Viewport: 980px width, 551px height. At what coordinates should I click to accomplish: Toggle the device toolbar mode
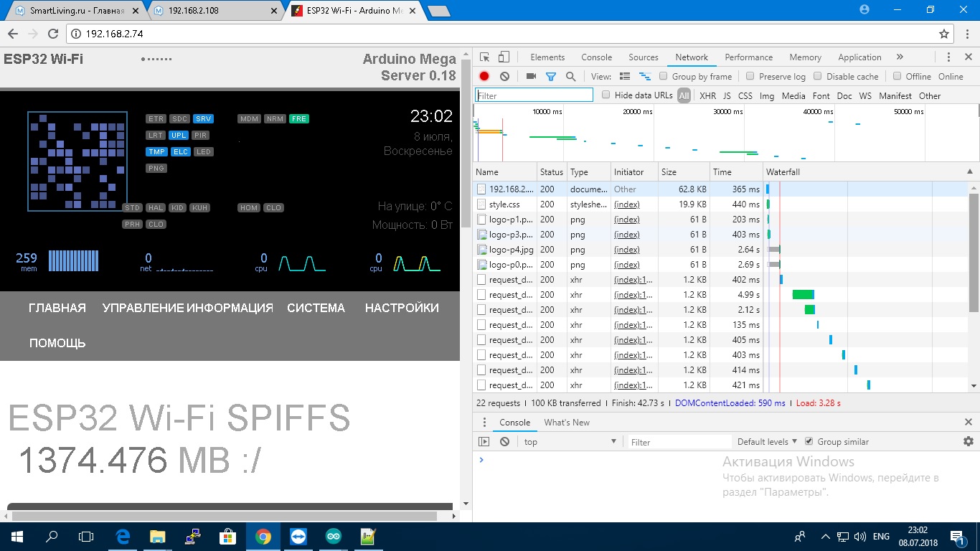tap(502, 57)
